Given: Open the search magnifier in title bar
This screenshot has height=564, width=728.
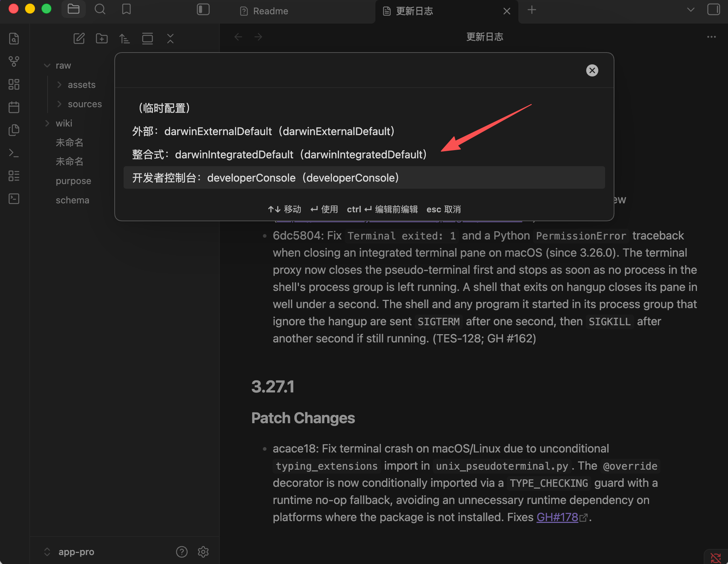Looking at the screenshot, I should (x=100, y=9).
